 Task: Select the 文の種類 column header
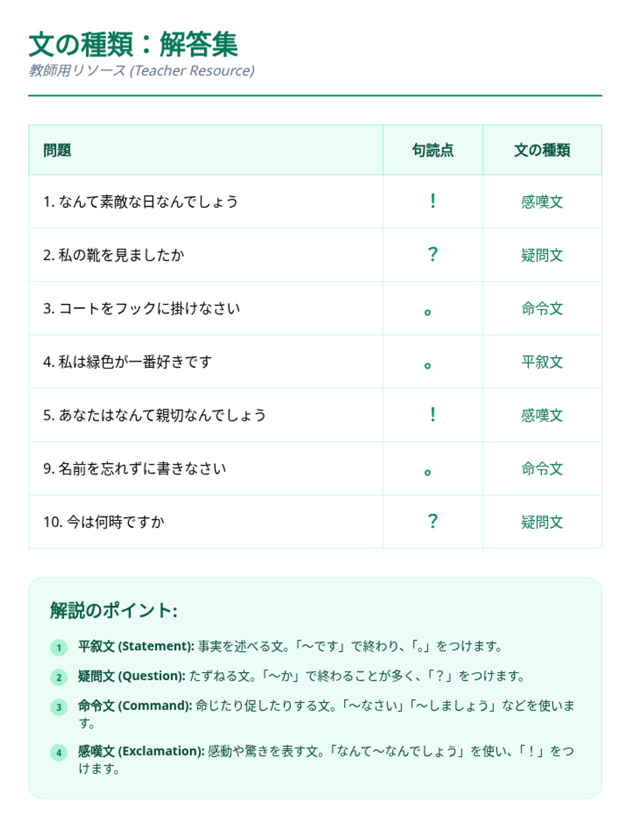click(542, 150)
